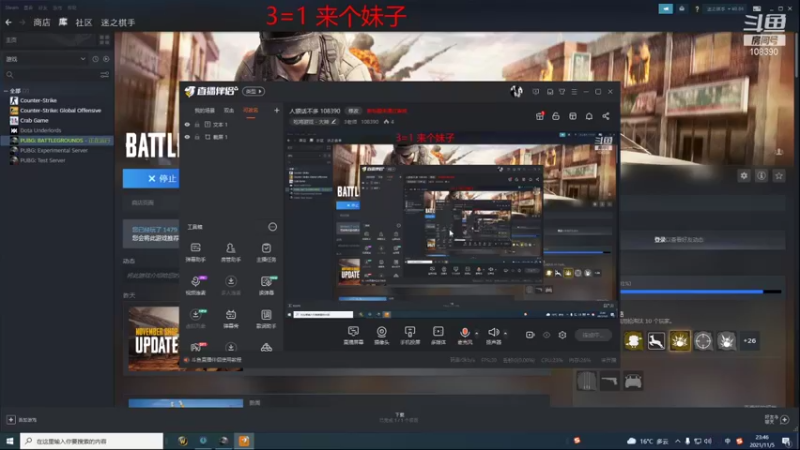The width and height of the screenshot is (800, 450).
Task: Open the notification bell in the streaming app
Action: (x=589, y=116)
